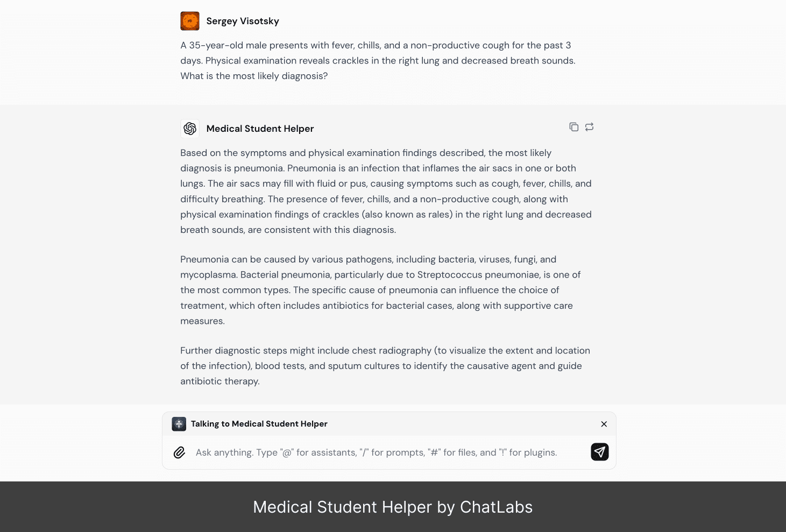The height and width of the screenshot is (532, 786).
Task: Select the user's question message bubble
Action: tap(377, 60)
